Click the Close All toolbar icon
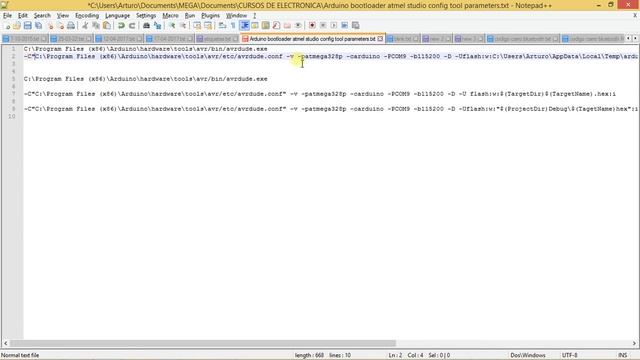 click(60, 26)
